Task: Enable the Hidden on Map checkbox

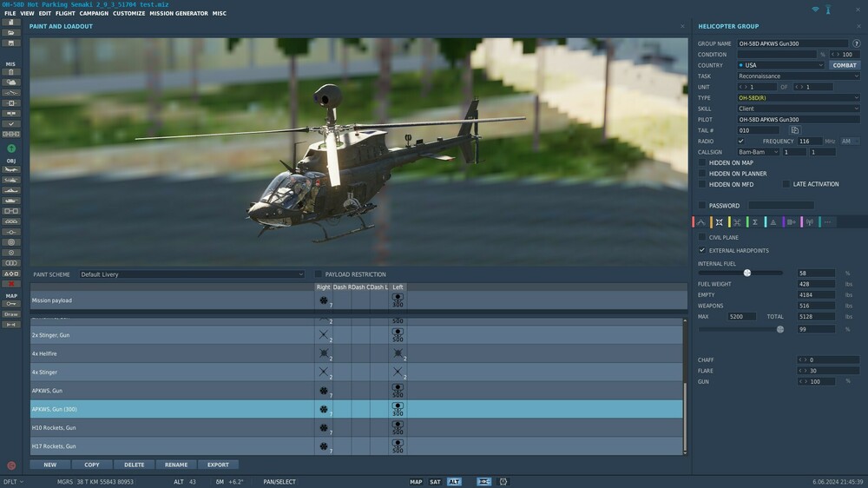Action: pyautogui.click(x=702, y=162)
